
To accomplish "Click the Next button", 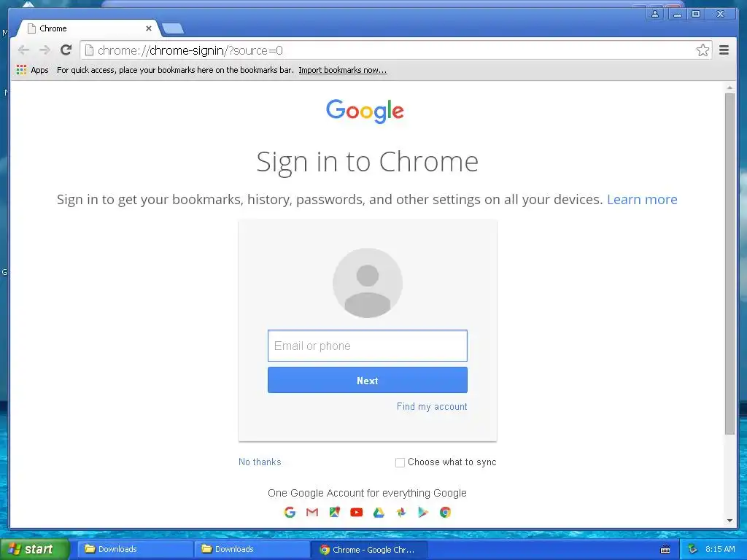I will [x=368, y=380].
